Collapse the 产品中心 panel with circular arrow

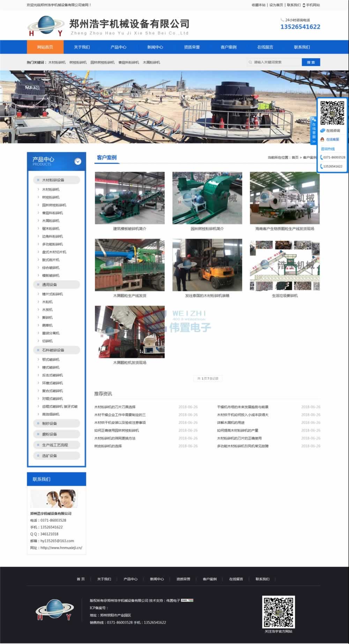pyautogui.click(x=78, y=161)
